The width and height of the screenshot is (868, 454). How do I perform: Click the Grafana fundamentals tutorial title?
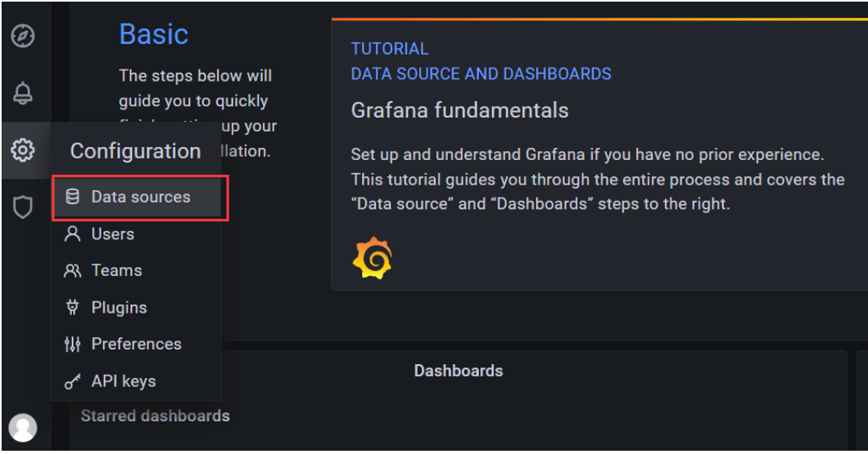(459, 110)
